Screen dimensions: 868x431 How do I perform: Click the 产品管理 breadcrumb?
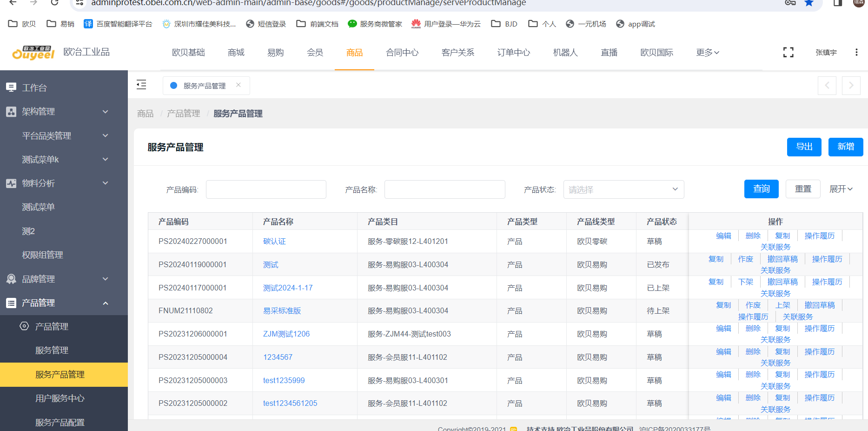(x=183, y=114)
